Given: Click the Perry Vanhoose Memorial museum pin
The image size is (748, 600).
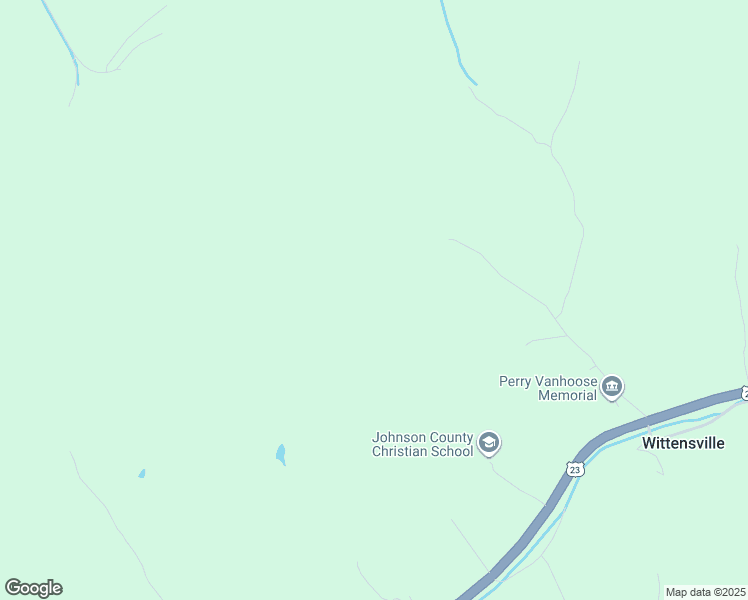Looking at the screenshot, I should pyautogui.click(x=612, y=387).
